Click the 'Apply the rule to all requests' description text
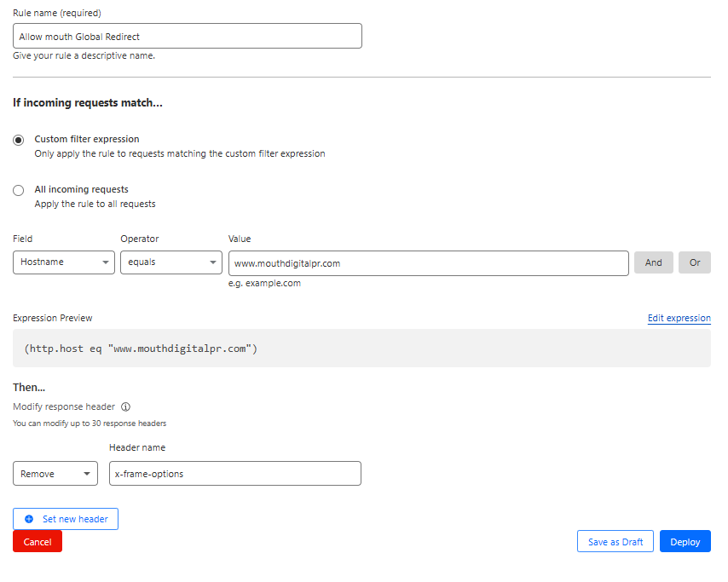The height and width of the screenshot is (582, 728). click(x=95, y=205)
